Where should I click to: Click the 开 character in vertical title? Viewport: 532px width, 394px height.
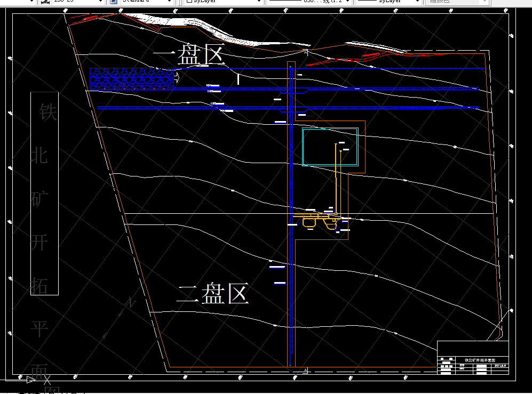click(x=39, y=242)
